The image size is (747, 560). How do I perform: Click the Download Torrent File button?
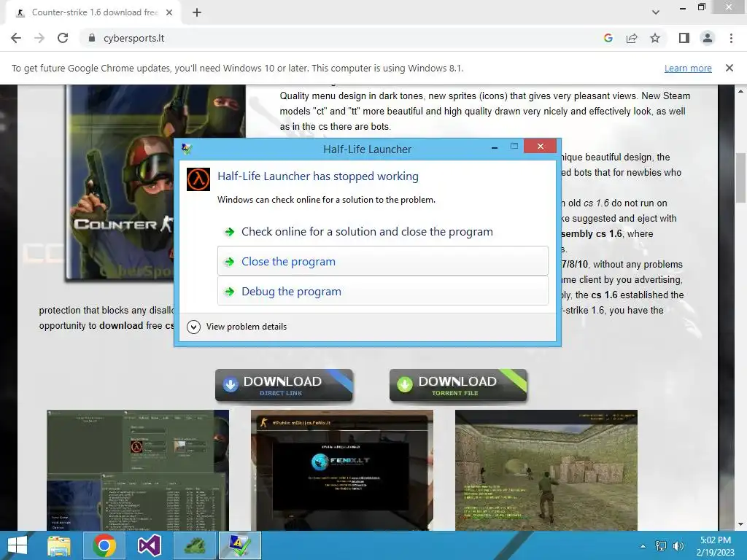[x=458, y=385]
